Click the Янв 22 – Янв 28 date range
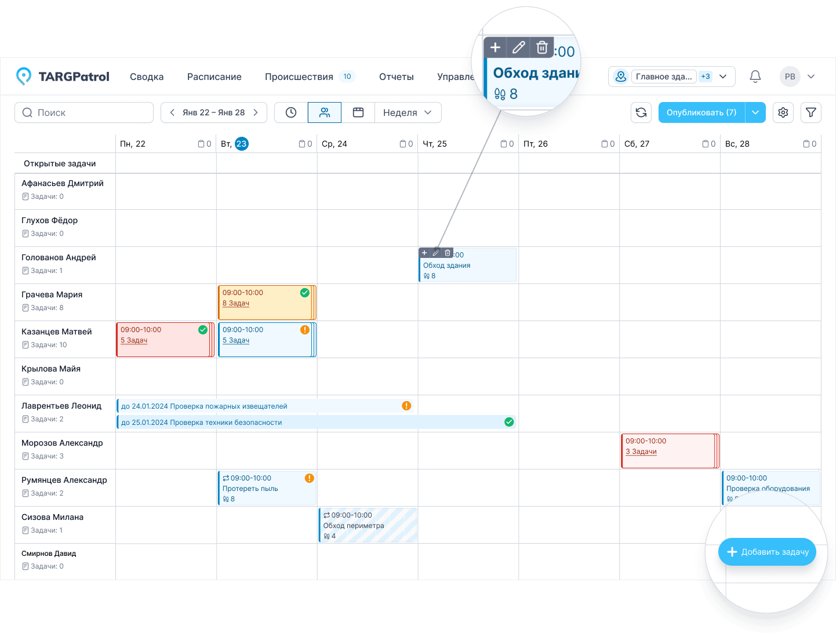Image resolution: width=840 pixels, height=637 pixels. click(214, 112)
